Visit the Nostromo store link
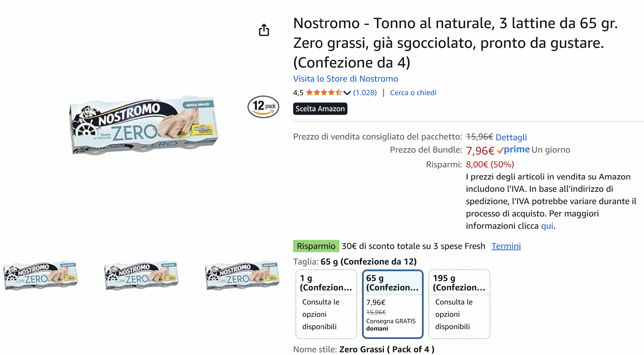Image resolution: width=644 pixels, height=355 pixels. tap(345, 79)
